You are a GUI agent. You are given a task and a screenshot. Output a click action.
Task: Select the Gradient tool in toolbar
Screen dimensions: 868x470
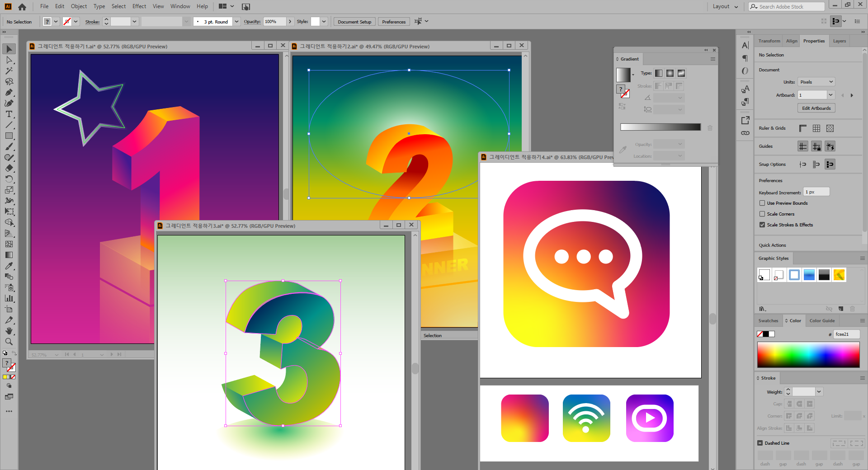(9, 255)
